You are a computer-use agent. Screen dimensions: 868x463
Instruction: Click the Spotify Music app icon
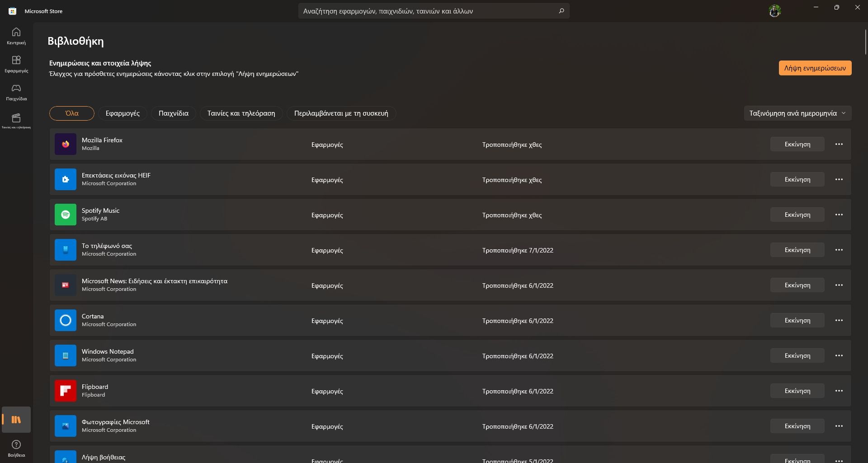(x=65, y=215)
